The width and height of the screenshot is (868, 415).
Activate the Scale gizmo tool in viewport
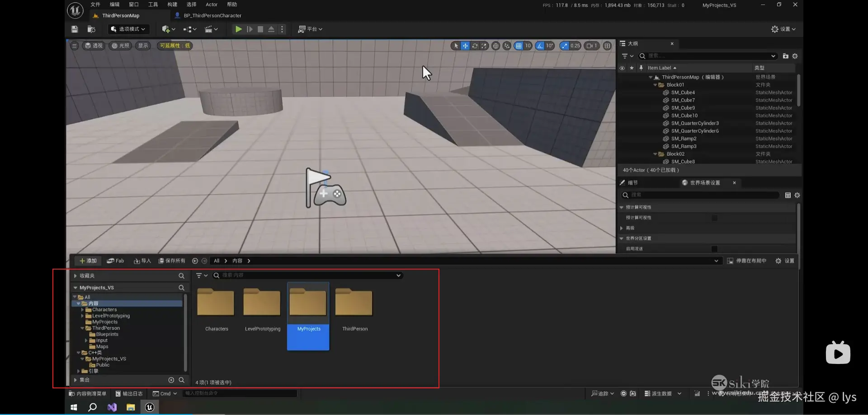(x=484, y=46)
